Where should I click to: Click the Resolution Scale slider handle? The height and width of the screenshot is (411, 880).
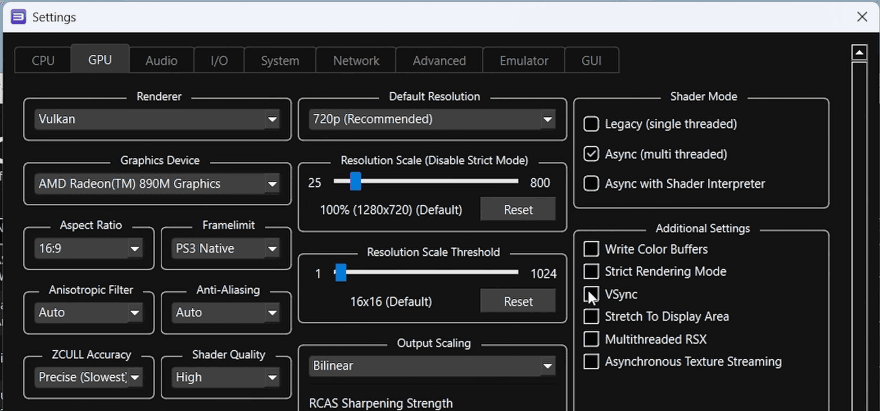tap(355, 181)
